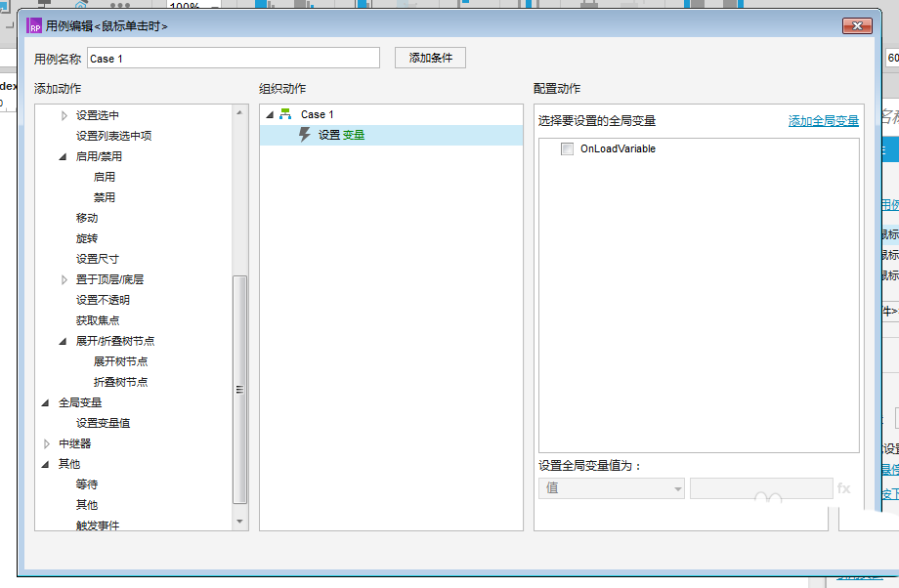Screen dimensions: 899x588
Task: Open the 值 dropdown under 设置全局变量值为
Action: [611, 488]
